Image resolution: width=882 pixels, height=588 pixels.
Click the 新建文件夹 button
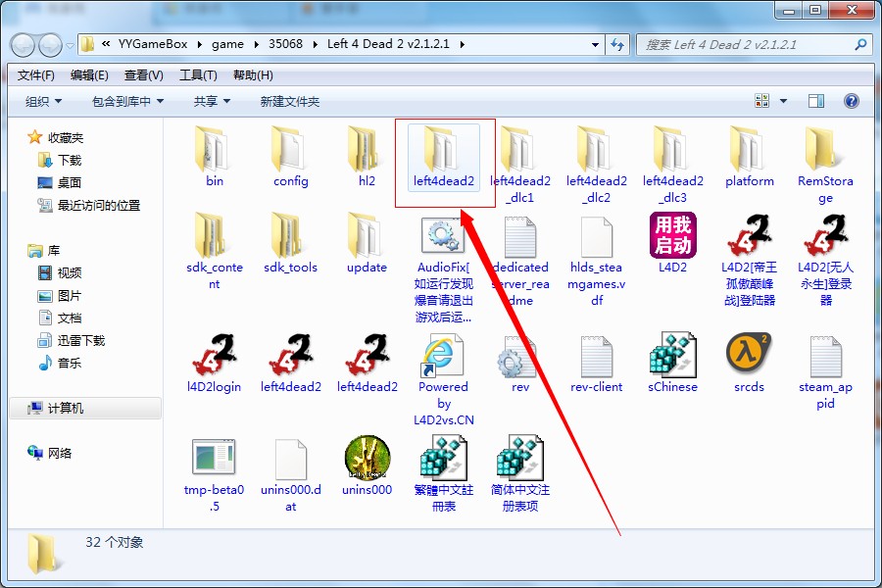click(x=290, y=101)
